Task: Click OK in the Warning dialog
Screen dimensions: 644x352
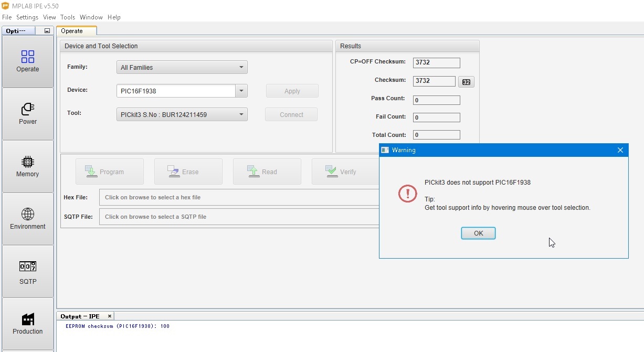Action: pyautogui.click(x=478, y=233)
